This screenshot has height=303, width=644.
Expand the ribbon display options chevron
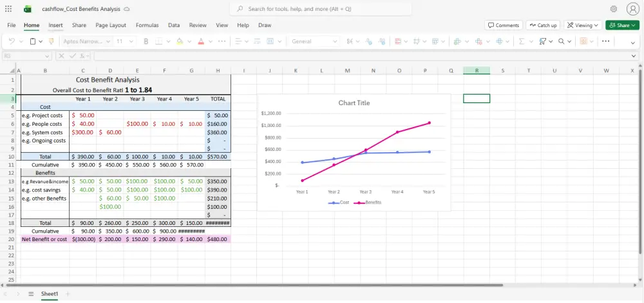[633, 42]
